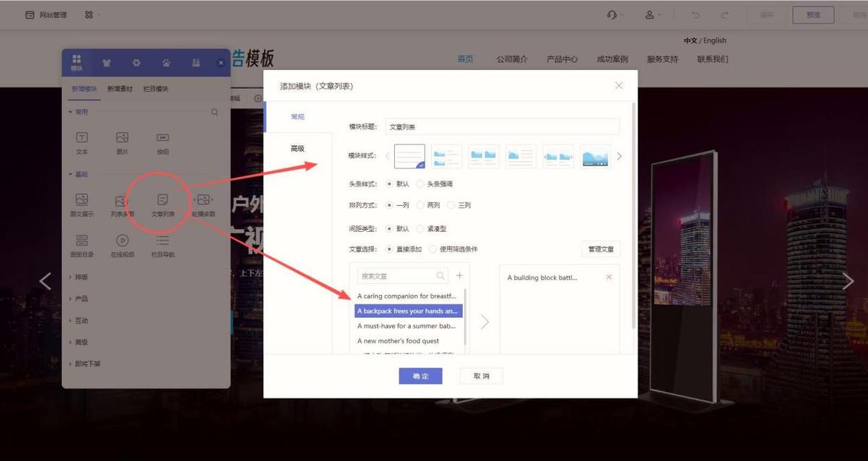Show next module styles with right chevron
Image resolution: width=868 pixels, height=461 pixels.
click(619, 156)
